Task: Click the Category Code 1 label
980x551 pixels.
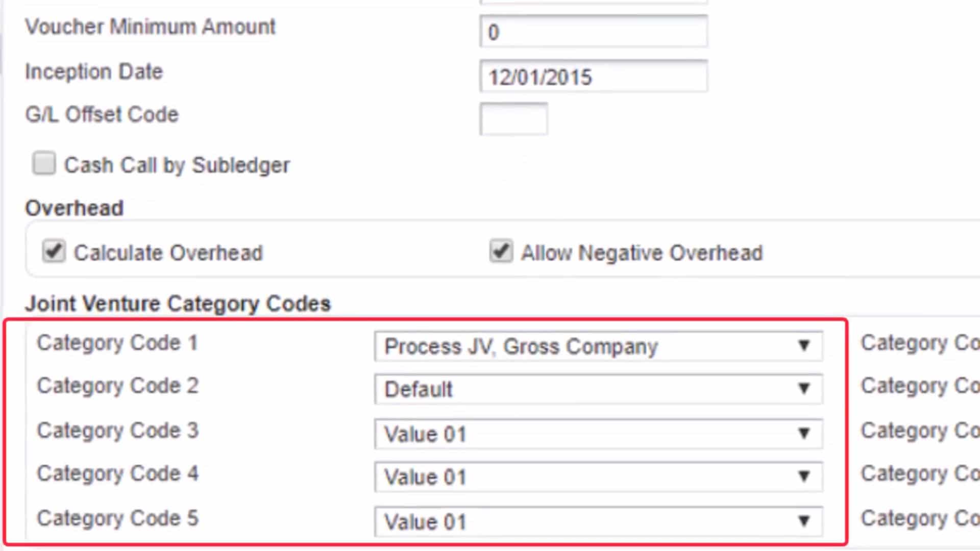Action: pyautogui.click(x=117, y=343)
